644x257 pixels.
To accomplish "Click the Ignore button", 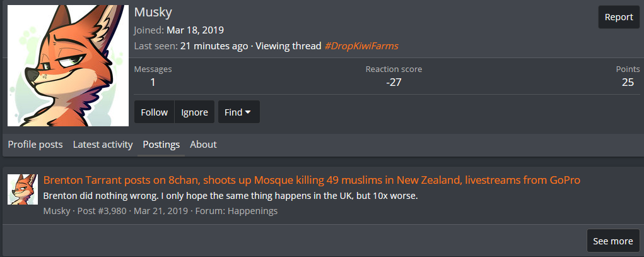I will [194, 112].
